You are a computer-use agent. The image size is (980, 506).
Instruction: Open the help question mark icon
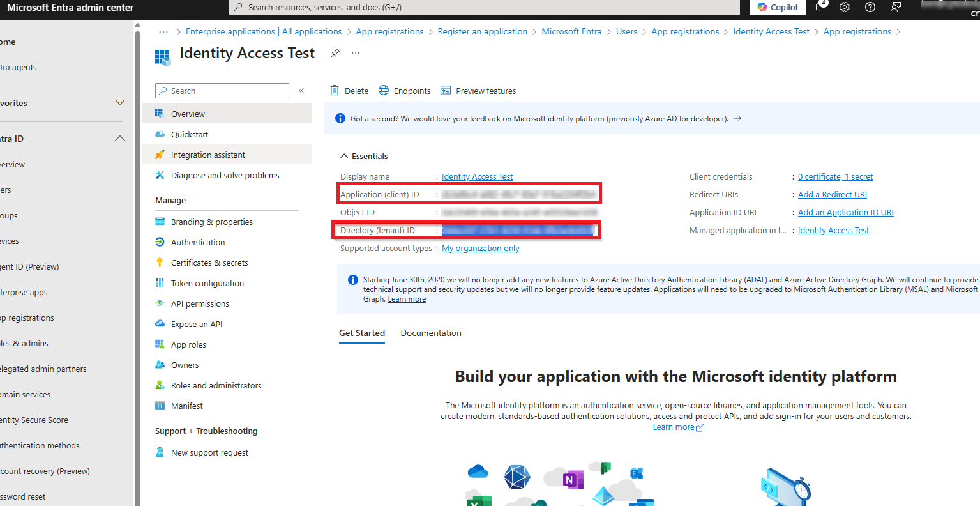click(x=870, y=7)
